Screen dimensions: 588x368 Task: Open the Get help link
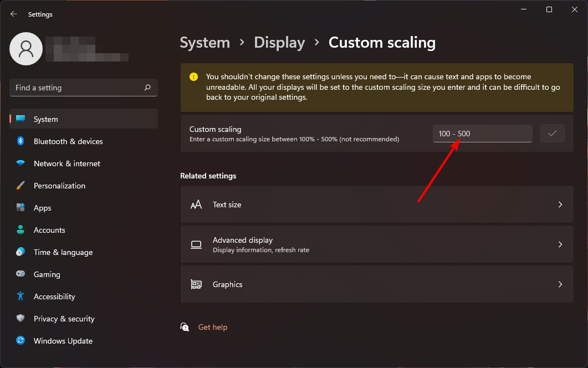click(x=213, y=327)
